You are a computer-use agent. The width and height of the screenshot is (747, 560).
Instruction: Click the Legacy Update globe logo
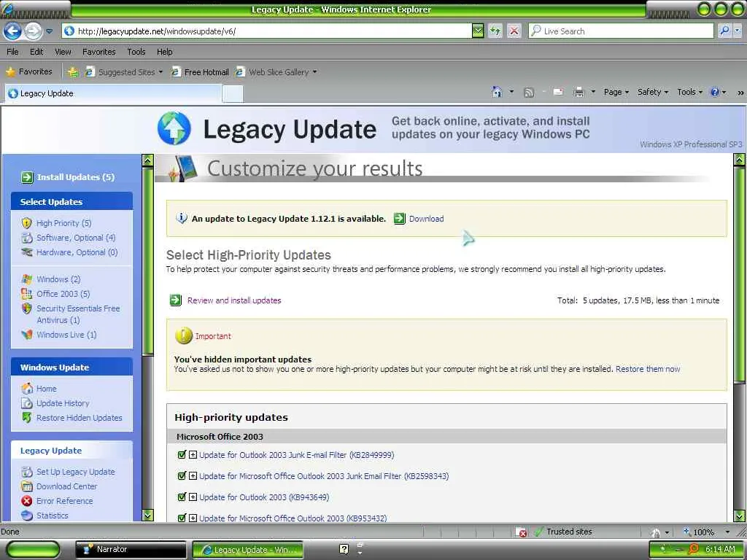[174, 128]
